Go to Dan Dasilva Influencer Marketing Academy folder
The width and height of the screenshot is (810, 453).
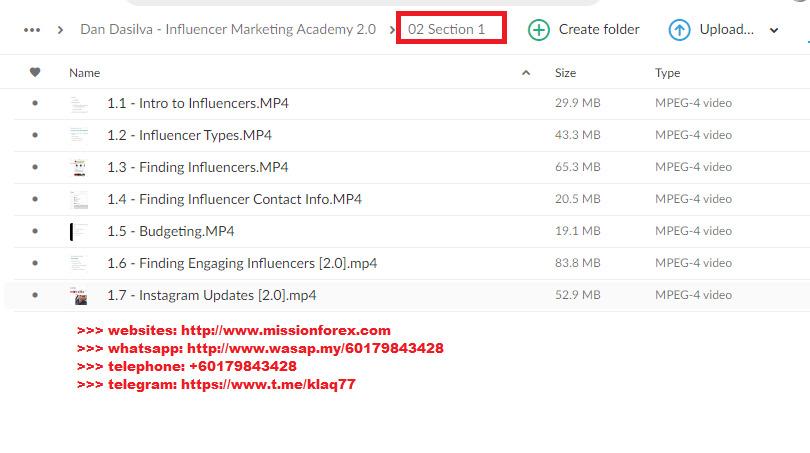(228, 29)
